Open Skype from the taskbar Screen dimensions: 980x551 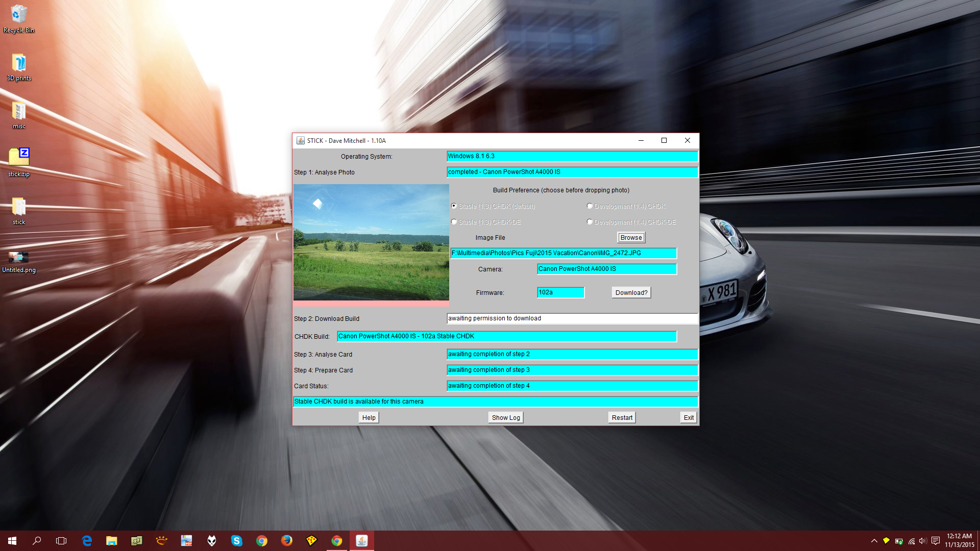point(236,541)
